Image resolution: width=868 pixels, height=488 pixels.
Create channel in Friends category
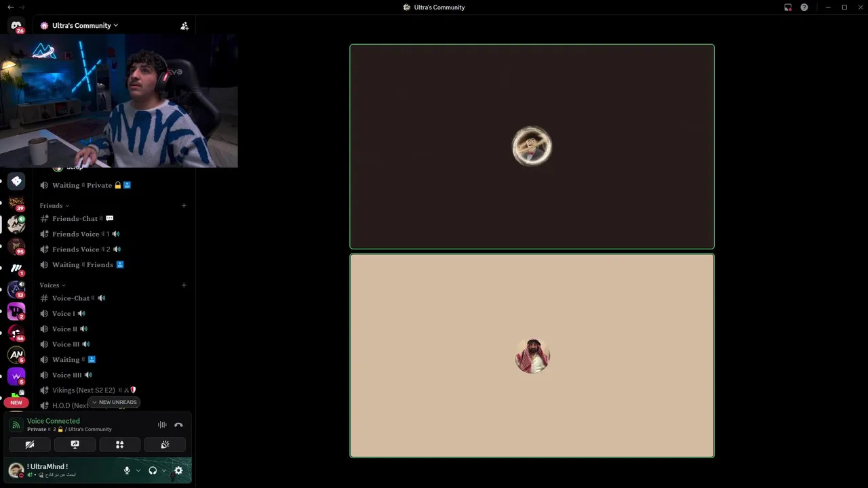coord(184,205)
